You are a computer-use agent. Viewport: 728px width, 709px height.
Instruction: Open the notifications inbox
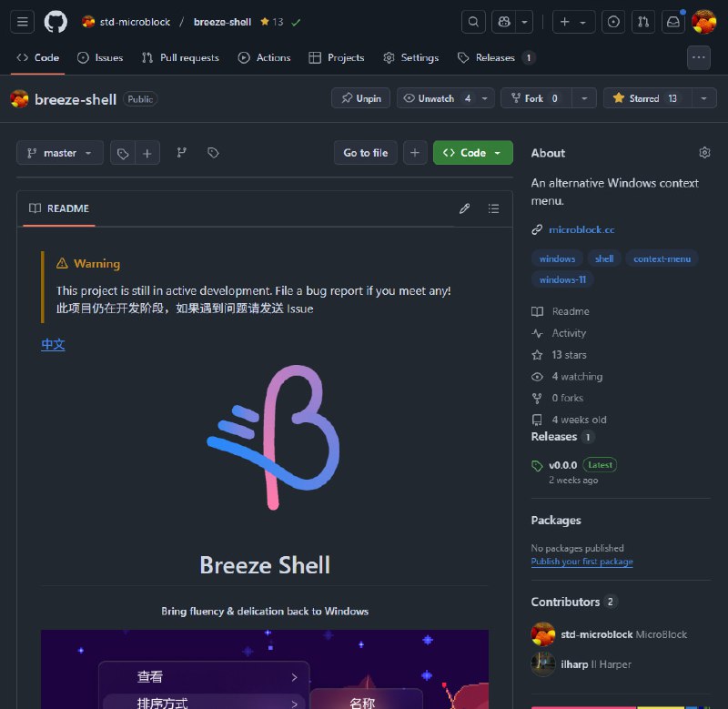[x=673, y=22]
